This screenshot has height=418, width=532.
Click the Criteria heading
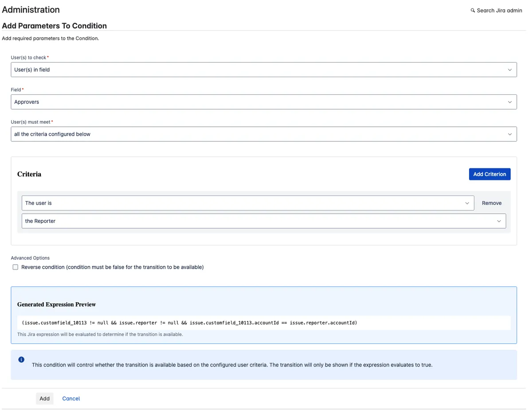tap(29, 174)
